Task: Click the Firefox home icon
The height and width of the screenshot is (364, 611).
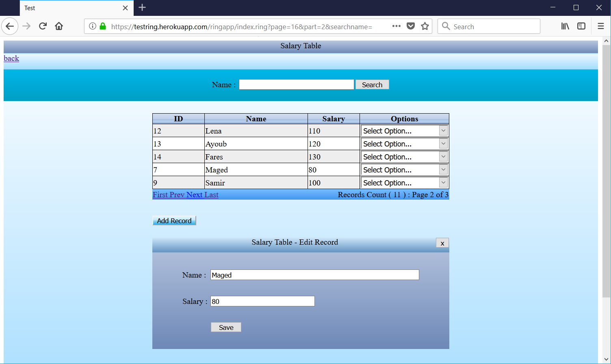Action: 58,26
